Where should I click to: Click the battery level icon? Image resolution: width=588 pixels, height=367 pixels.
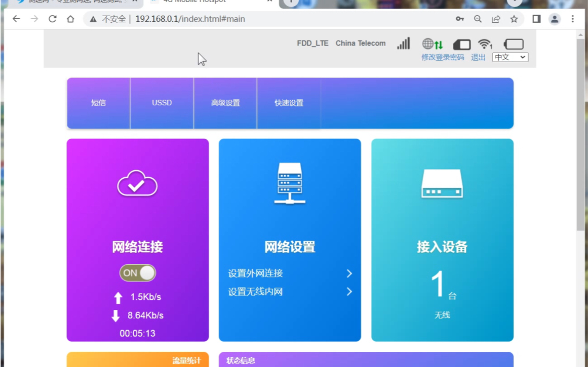click(x=513, y=44)
